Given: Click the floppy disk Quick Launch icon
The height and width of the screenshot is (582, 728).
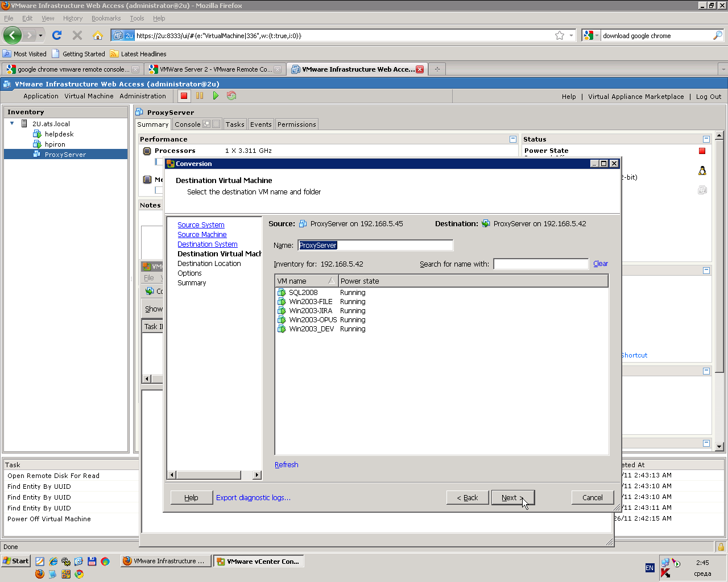Looking at the screenshot, I should pos(92,562).
